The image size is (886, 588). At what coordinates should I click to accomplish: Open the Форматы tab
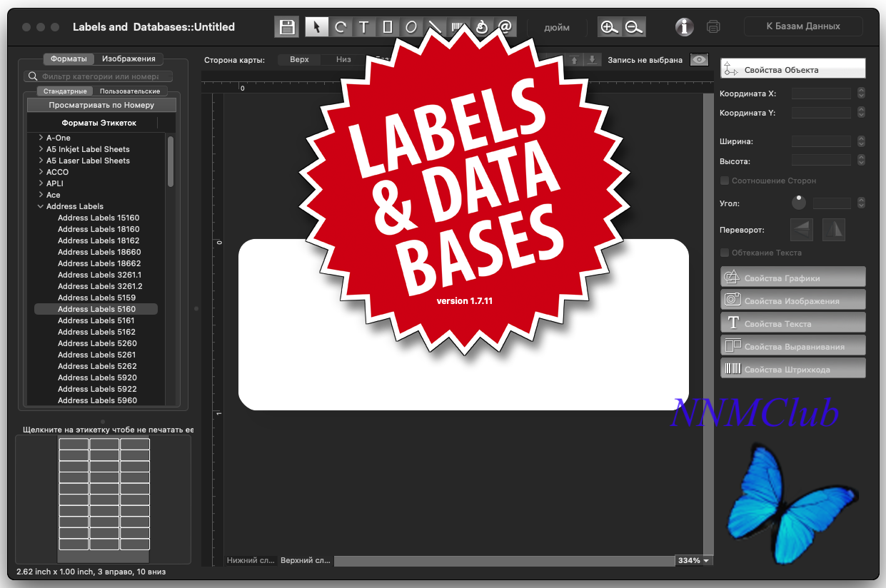pyautogui.click(x=69, y=59)
